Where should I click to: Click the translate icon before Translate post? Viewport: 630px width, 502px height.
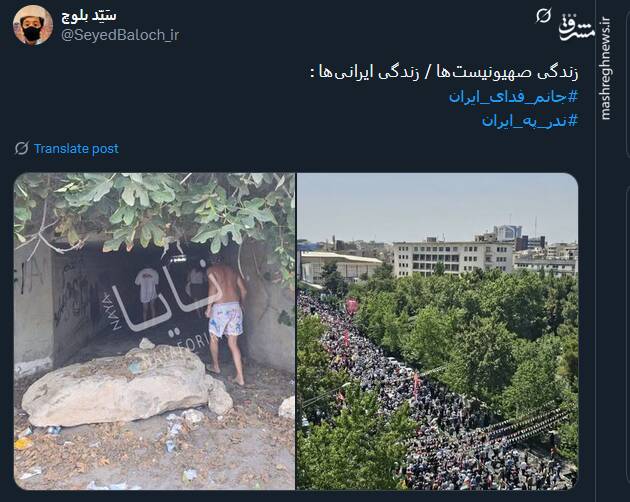pyautogui.click(x=22, y=148)
